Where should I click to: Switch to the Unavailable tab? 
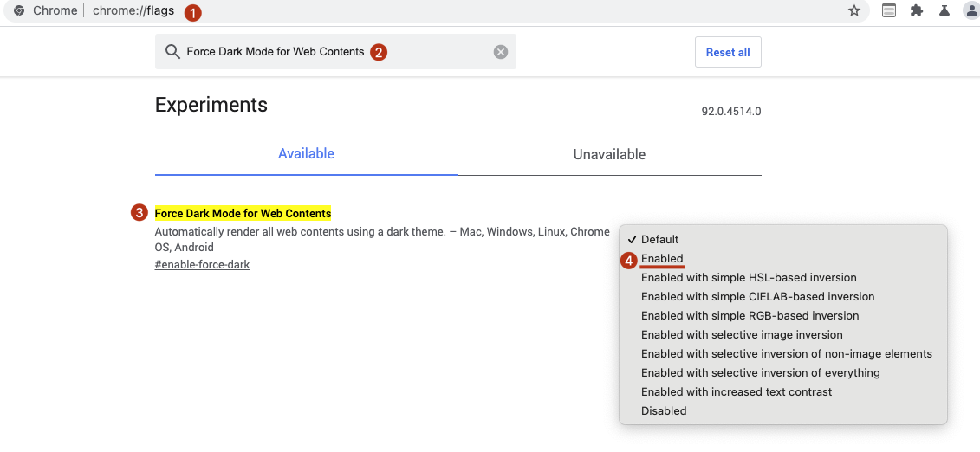609,154
